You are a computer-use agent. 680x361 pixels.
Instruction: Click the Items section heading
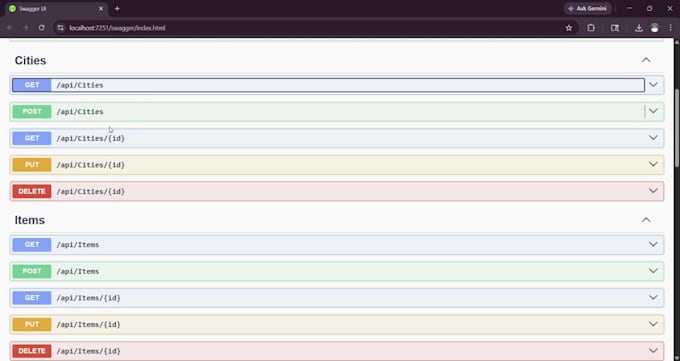(x=29, y=220)
